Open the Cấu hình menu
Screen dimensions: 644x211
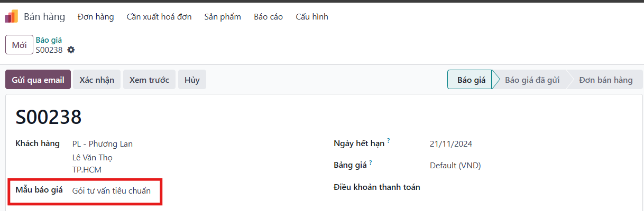tap(312, 17)
